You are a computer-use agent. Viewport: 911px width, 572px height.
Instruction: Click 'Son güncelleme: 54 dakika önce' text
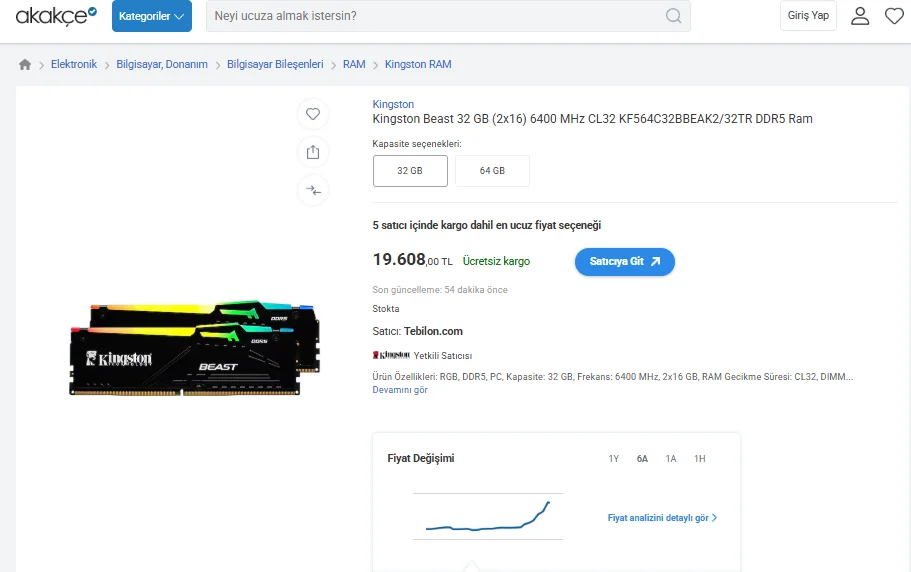(440, 290)
